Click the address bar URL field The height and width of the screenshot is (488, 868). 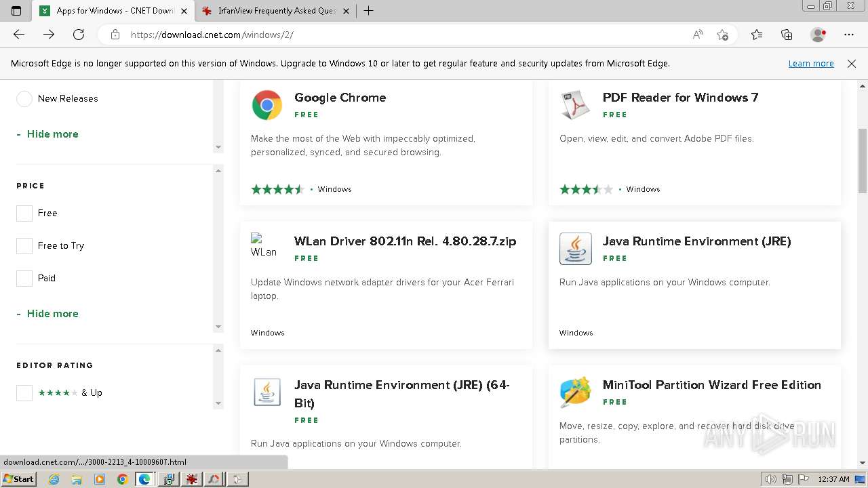pos(407,35)
